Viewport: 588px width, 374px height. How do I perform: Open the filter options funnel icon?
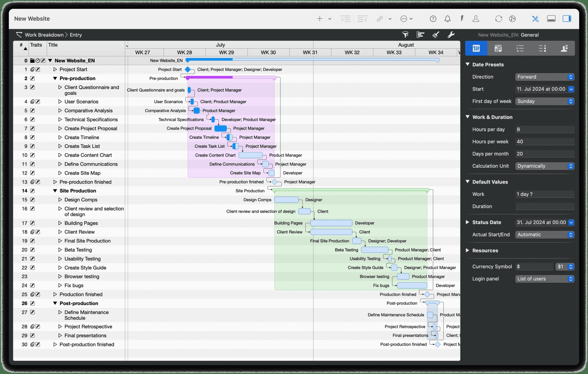click(405, 35)
